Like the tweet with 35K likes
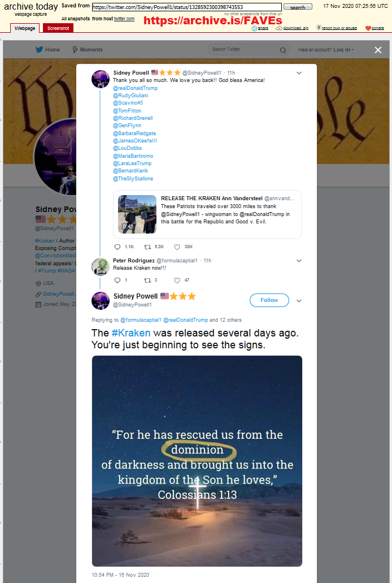Viewport: 392px width, 583px height. (177, 247)
